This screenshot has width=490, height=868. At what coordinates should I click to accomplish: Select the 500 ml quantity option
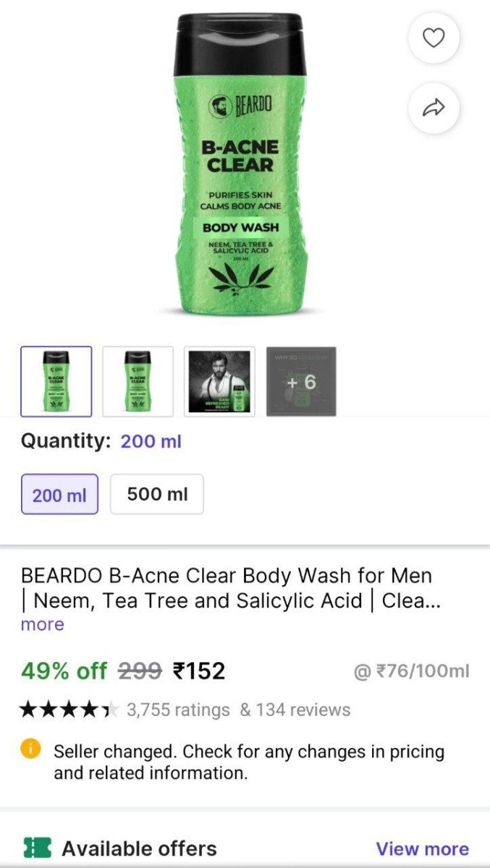click(x=157, y=494)
